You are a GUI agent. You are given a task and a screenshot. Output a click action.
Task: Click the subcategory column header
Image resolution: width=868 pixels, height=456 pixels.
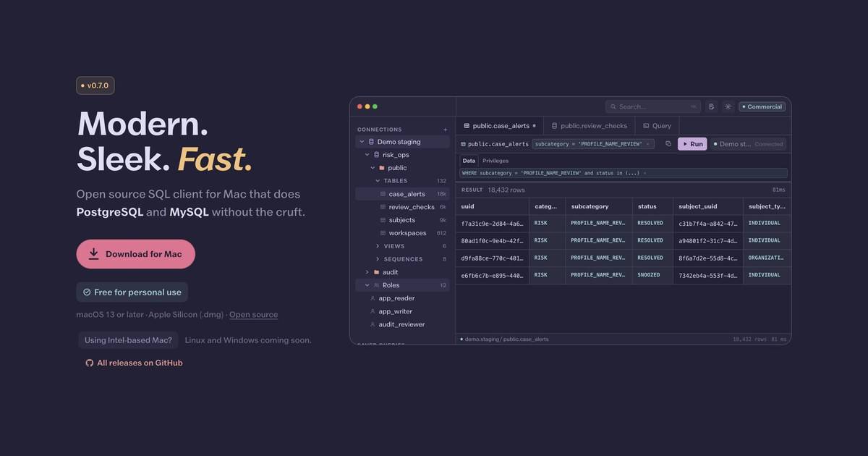pyautogui.click(x=599, y=206)
